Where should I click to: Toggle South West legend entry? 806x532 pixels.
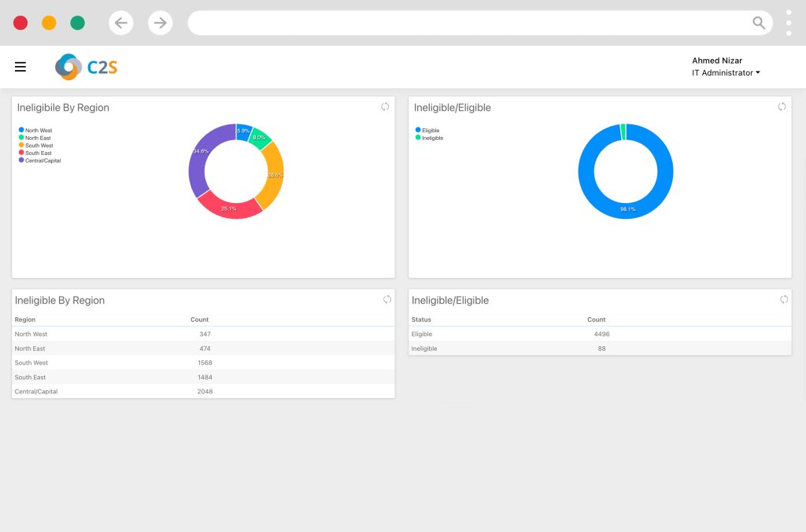(x=38, y=146)
